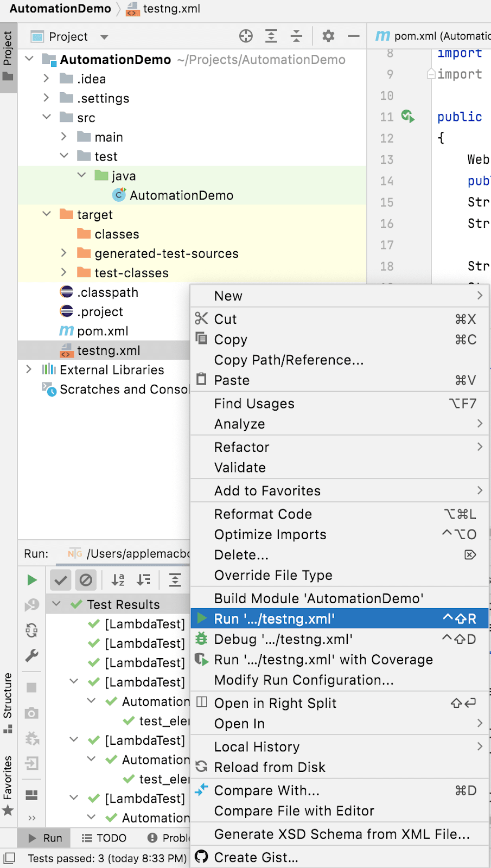Choose Debug '.../testng.xml' menu entry
Viewport: 491px width, 868px height.
tap(340, 639)
